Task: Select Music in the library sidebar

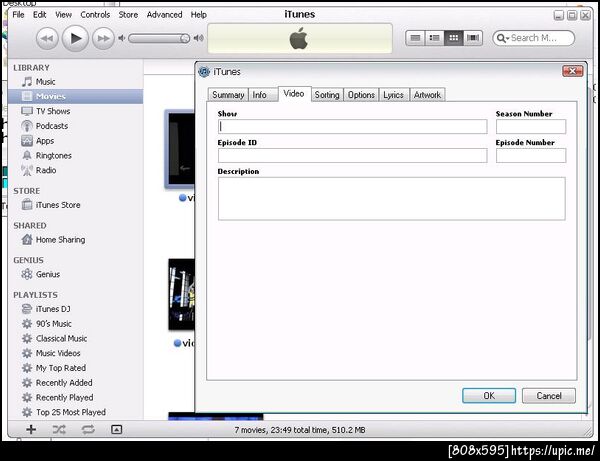Action: coord(75,82)
